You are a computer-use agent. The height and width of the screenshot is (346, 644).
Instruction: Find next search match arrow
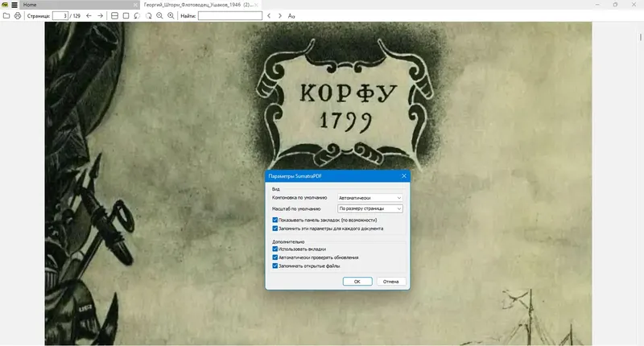[x=280, y=15]
